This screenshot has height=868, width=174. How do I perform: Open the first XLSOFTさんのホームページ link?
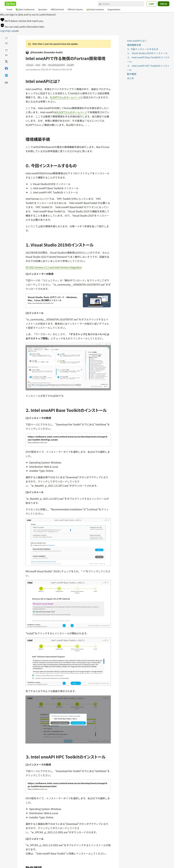pyautogui.click(x=65, y=97)
